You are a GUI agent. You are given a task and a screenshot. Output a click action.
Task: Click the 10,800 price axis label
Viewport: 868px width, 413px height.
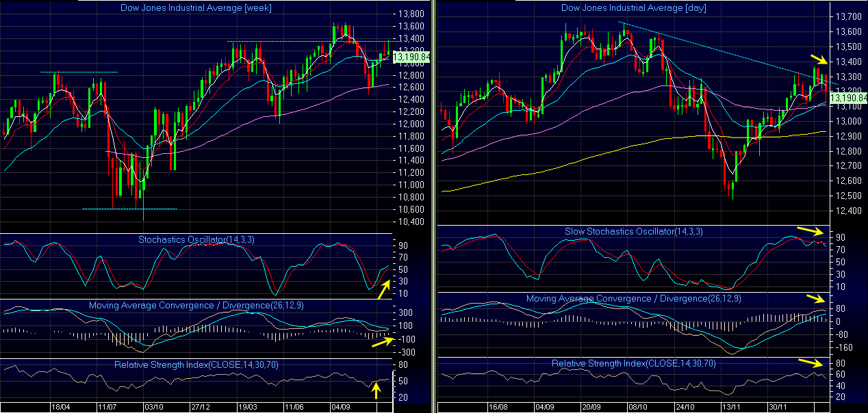(410, 197)
